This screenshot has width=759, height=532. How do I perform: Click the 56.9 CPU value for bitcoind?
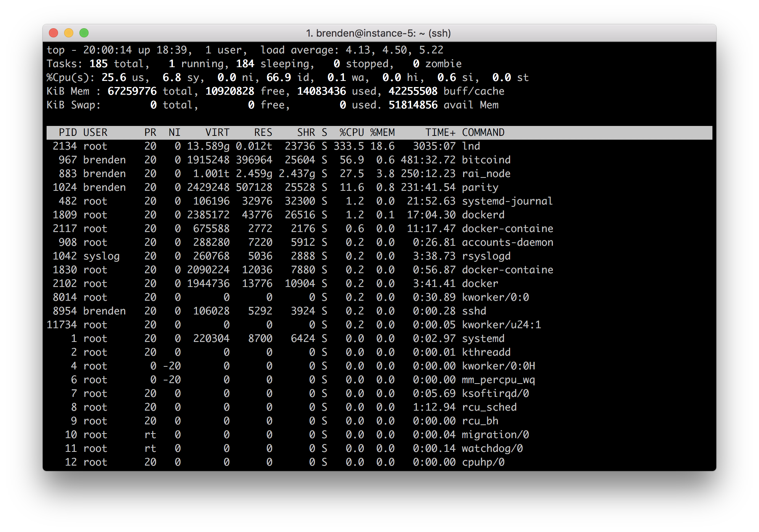[x=352, y=160]
